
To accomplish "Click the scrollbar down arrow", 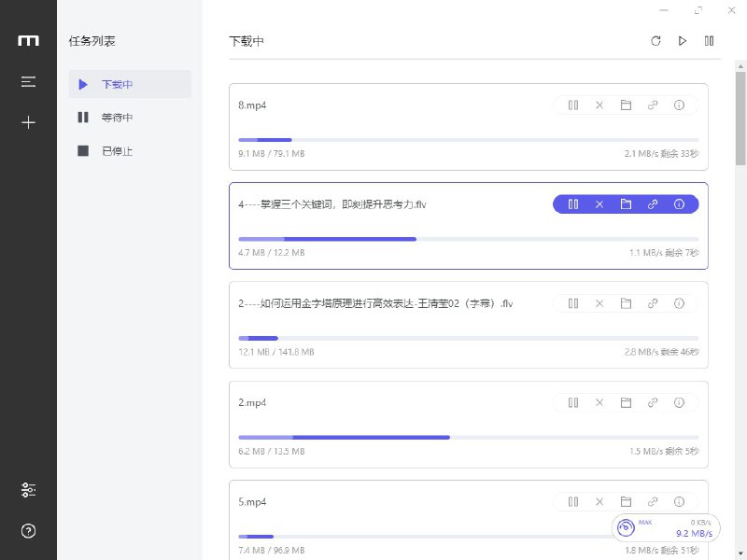I will (x=740, y=553).
